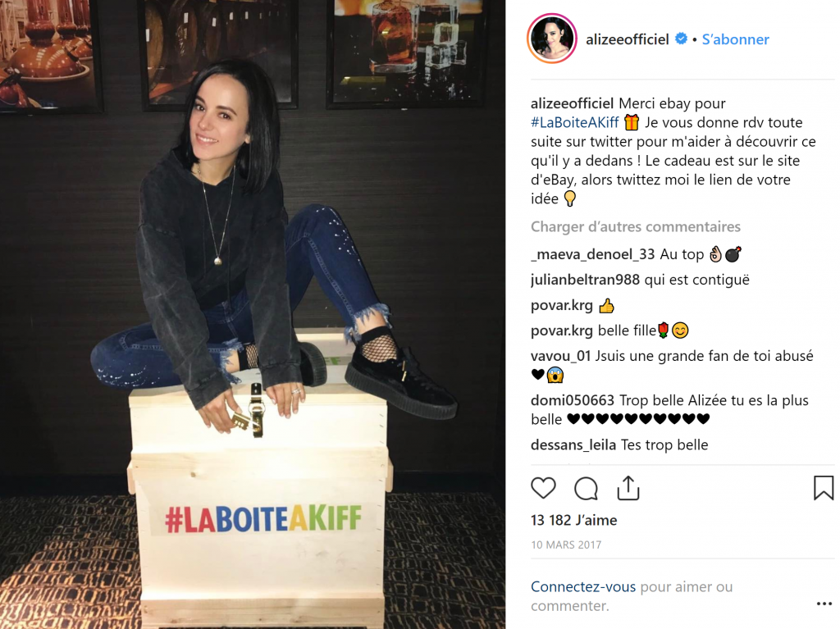This screenshot has width=840, height=629.
Task: Click Connectez-vous to log in
Action: tap(583, 586)
